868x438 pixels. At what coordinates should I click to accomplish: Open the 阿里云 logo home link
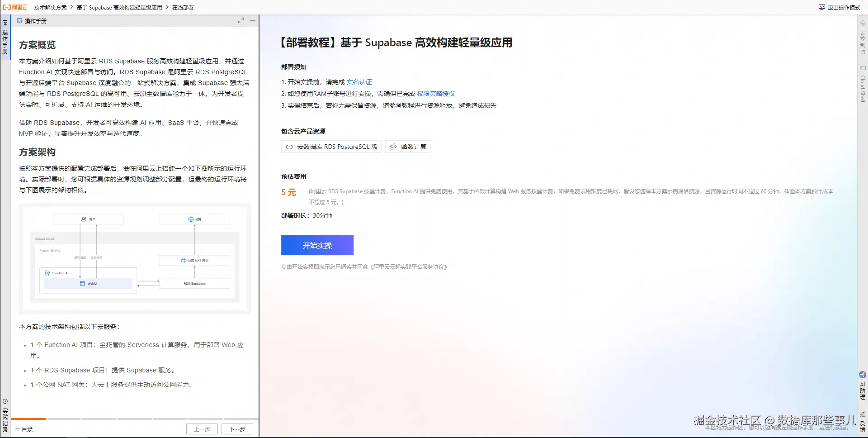pyautogui.click(x=15, y=7)
